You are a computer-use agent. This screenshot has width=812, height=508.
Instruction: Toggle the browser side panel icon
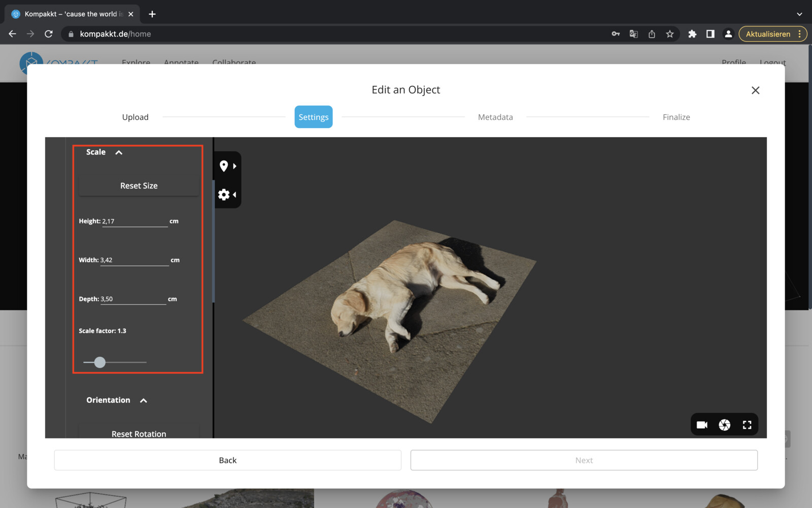click(x=710, y=34)
